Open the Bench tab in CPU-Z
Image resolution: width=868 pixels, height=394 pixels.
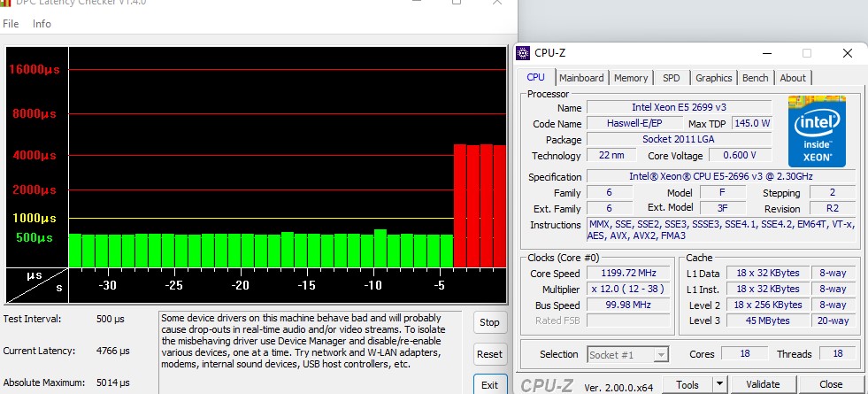pos(755,78)
